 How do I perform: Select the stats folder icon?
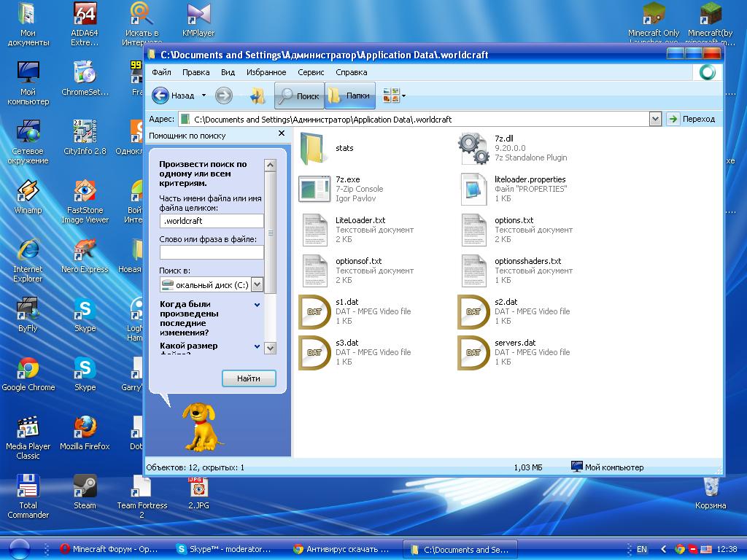(x=314, y=148)
